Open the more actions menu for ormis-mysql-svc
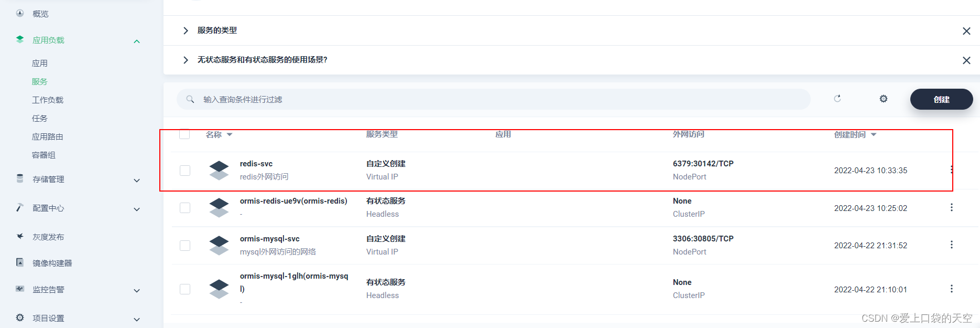980x328 pixels. [x=951, y=245]
